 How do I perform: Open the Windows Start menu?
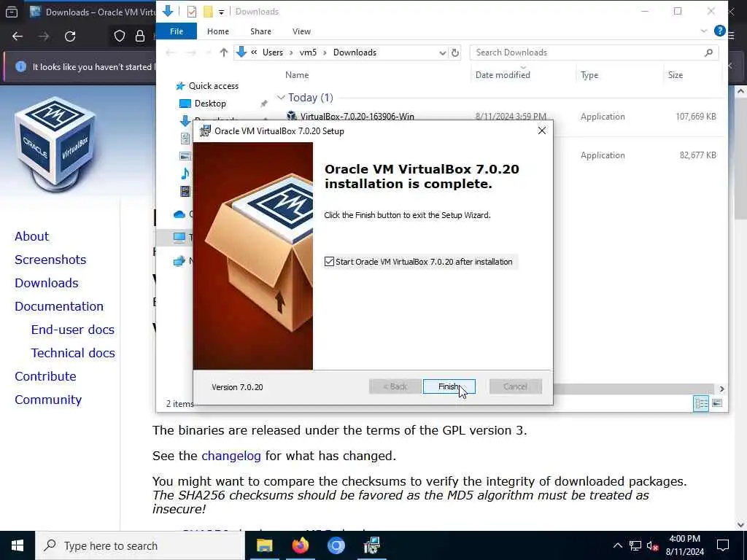(x=18, y=545)
